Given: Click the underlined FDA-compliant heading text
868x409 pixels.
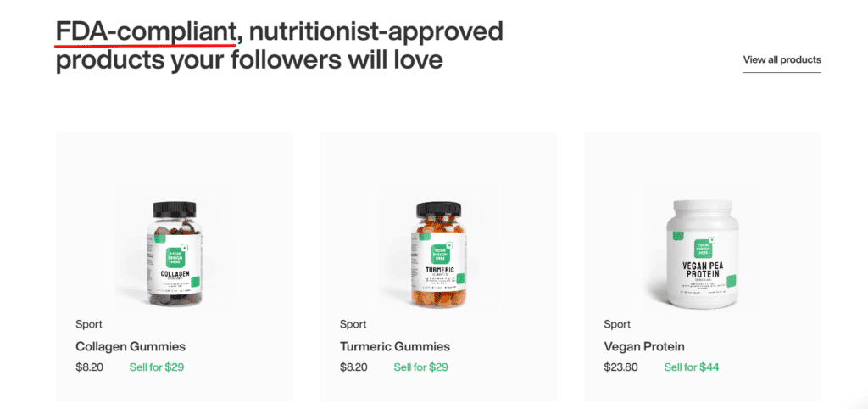Looking at the screenshot, I should pyautogui.click(x=145, y=32).
